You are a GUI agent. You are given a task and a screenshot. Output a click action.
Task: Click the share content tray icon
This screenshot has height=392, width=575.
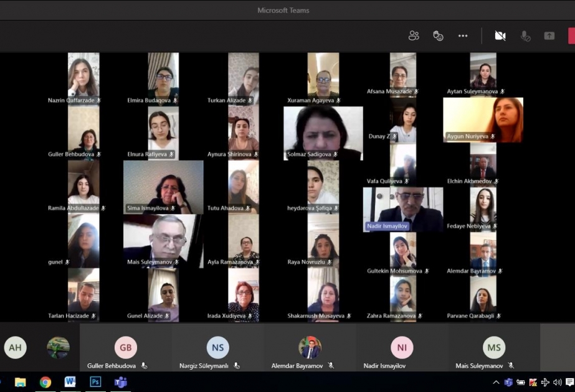click(x=549, y=35)
